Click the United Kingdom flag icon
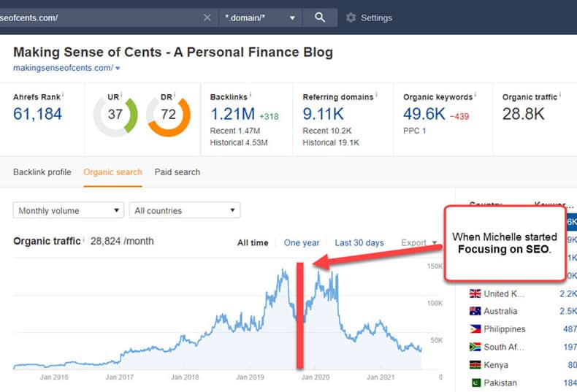577x392 pixels. tap(475, 293)
